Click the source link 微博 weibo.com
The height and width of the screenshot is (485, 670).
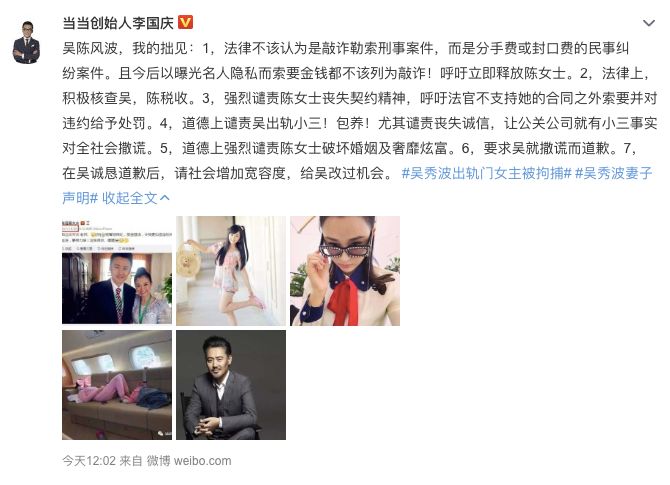[x=189, y=461]
